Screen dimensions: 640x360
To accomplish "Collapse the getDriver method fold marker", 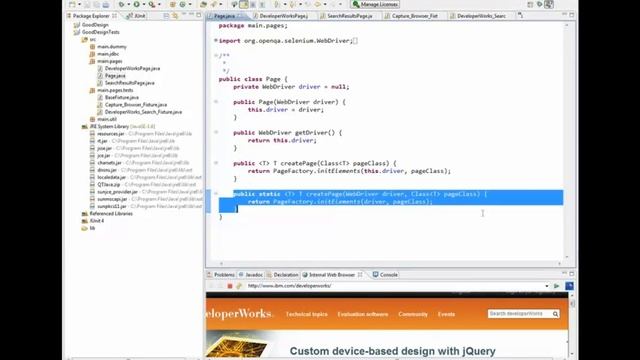I will 216,132.
